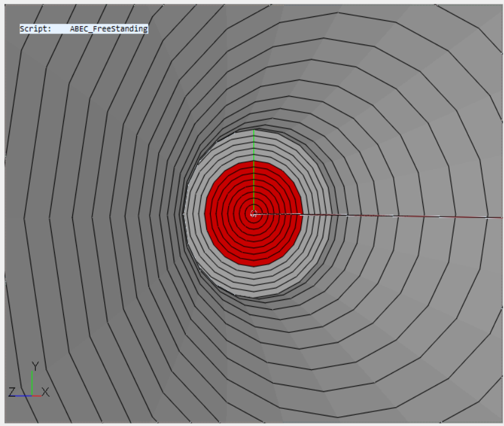Click the XYZ axis orientation gizmo
This screenshot has width=504, height=426.
[29, 380]
